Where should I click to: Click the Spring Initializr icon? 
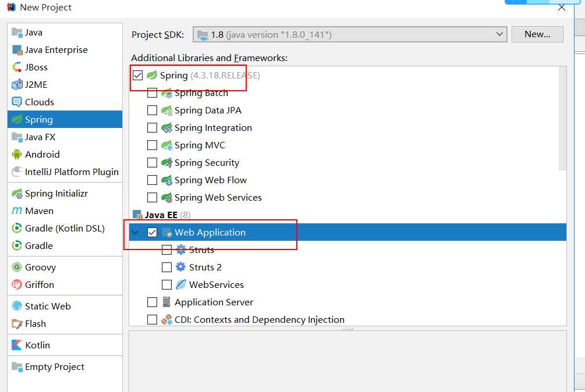tap(17, 194)
